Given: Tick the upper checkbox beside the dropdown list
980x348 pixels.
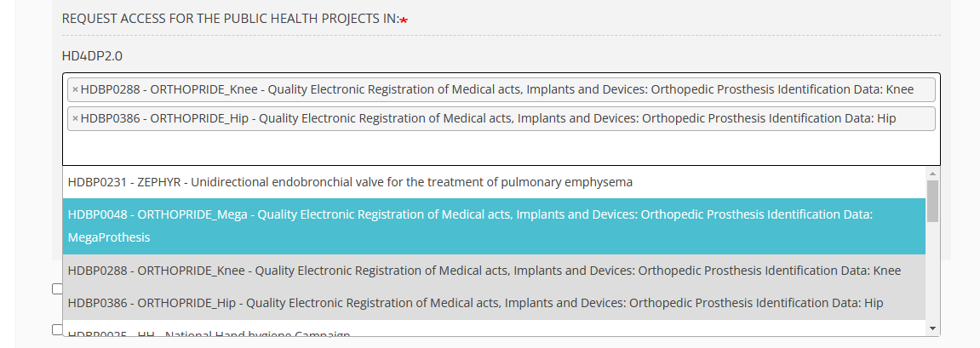Looking at the screenshot, I should (57, 289).
